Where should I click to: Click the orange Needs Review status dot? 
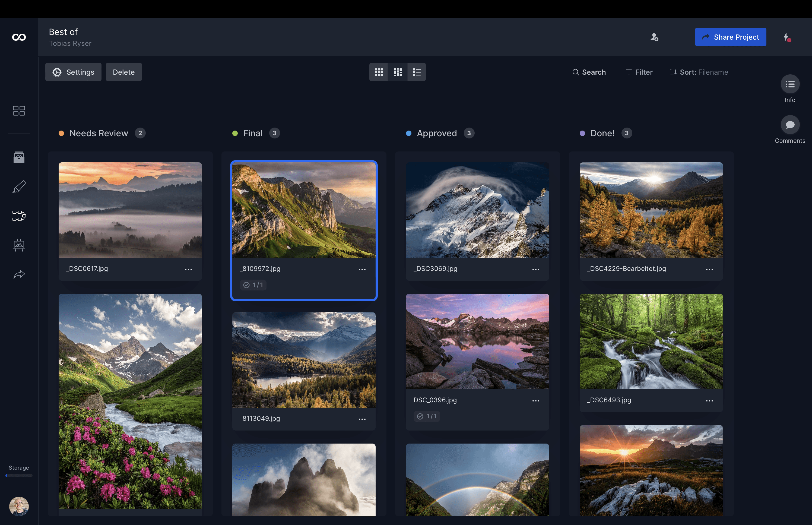click(x=61, y=133)
